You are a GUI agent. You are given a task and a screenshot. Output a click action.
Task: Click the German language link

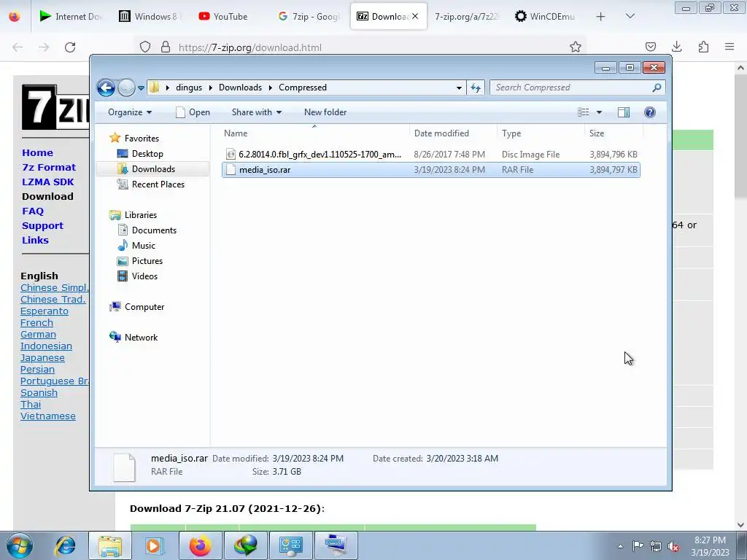click(38, 334)
